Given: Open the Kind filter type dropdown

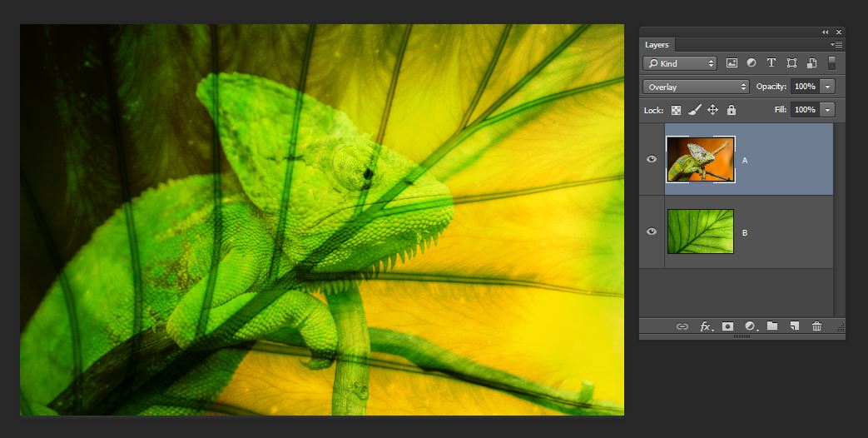Looking at the screenshot, I should coord(680,63).
